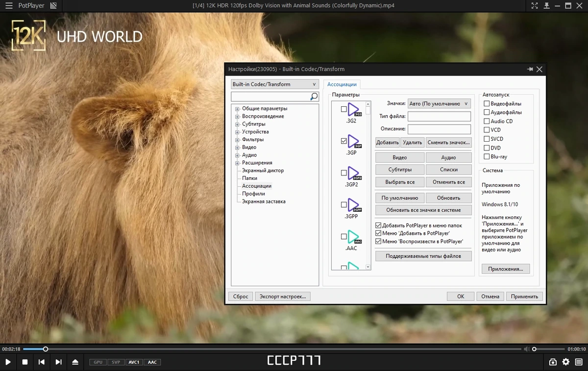Click the search magnifier icon in settings

(314, 97)
